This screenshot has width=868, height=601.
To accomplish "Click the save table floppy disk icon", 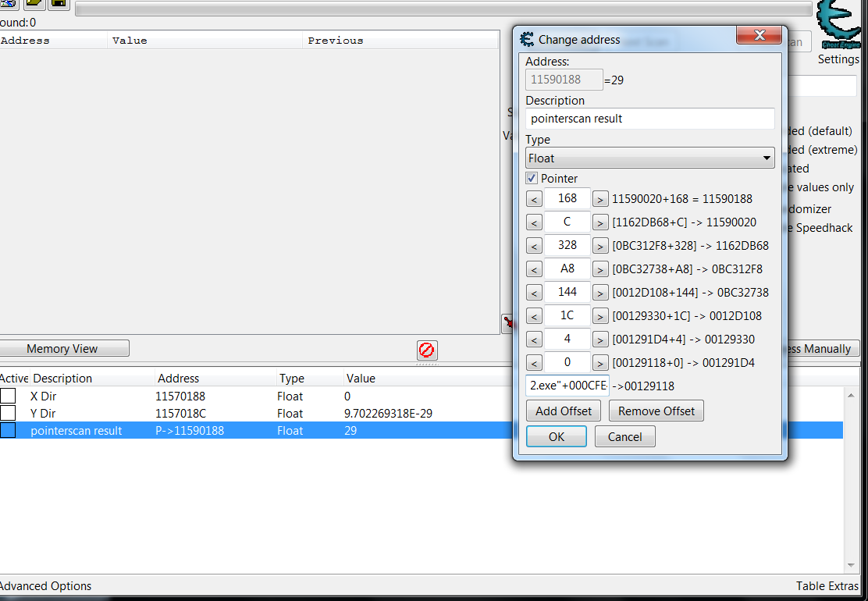I will (59, 4).
